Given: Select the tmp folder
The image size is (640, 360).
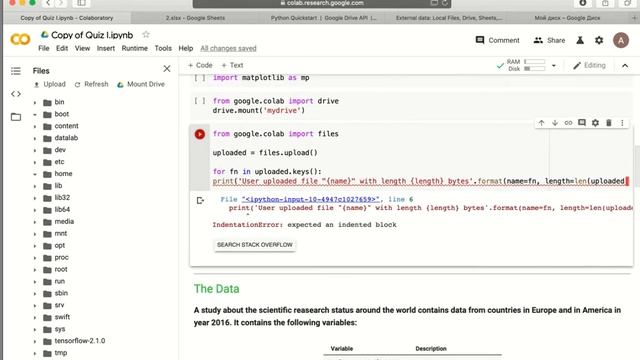Looking at the screenshot, I should (60, 353).
